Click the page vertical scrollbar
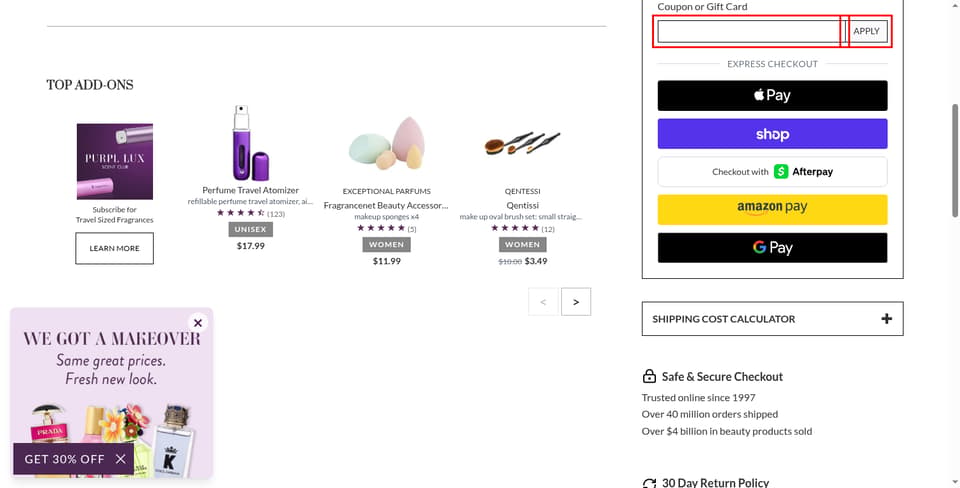960x488 pixels. [x=954, y=160]
